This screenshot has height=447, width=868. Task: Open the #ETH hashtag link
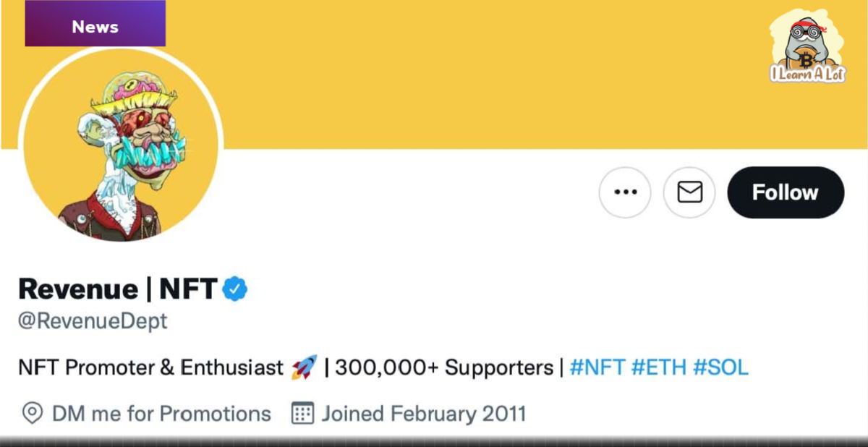tap(659, 367)
